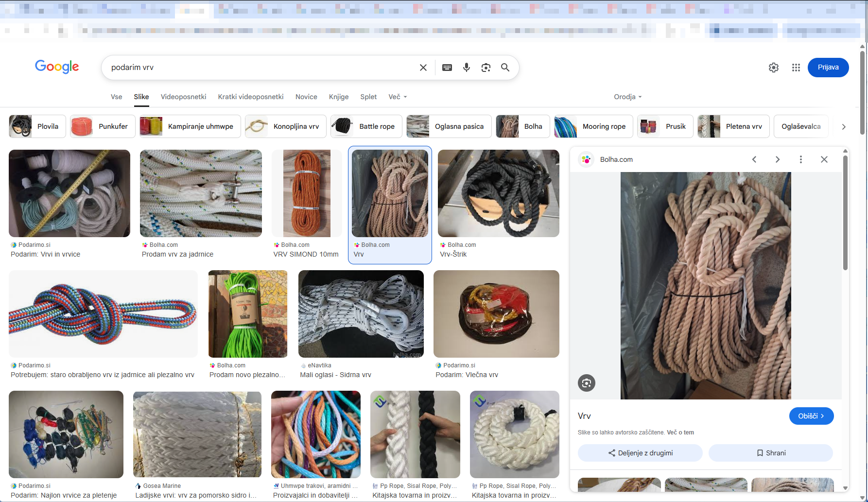
Task: Open the on-screen keyboard input tool
Action: point(447,68)
